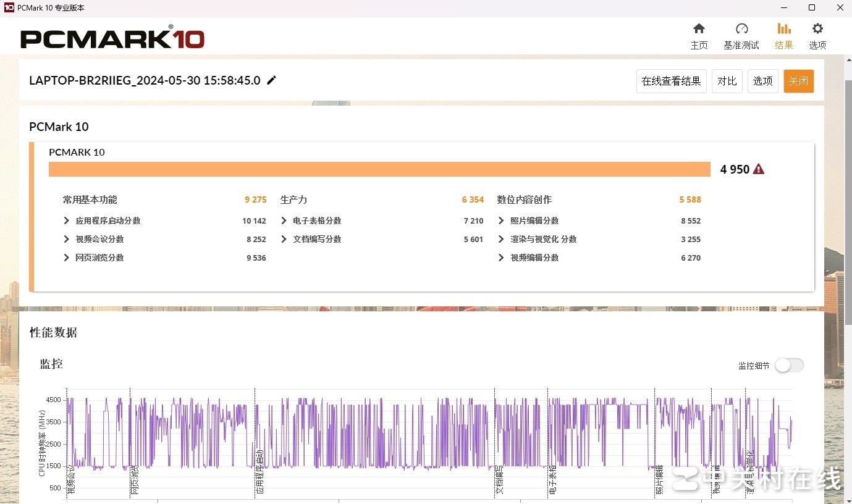Screen dimensions: 852x504
Task: Click the 在线查看结果 button
Action: click(671, 82)
